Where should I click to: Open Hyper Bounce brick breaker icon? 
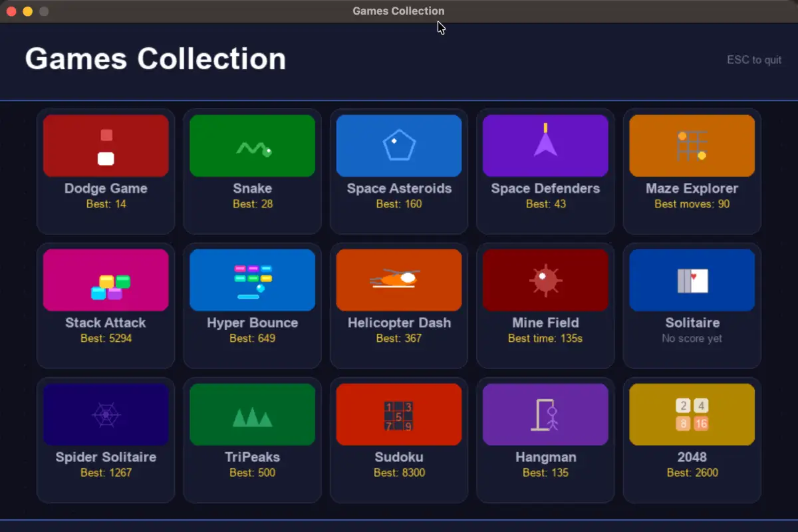[253, 280]
